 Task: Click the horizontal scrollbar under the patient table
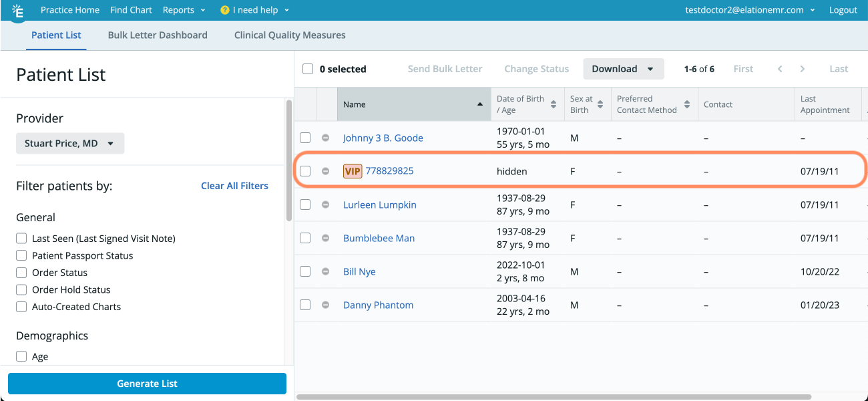554,396
